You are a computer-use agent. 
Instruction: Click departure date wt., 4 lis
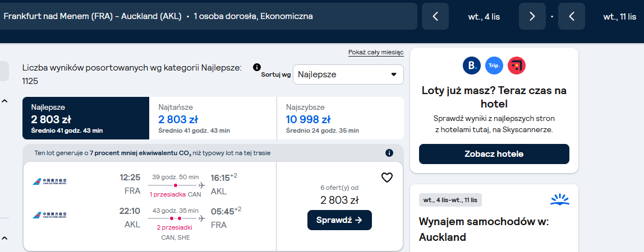point(484,17)
